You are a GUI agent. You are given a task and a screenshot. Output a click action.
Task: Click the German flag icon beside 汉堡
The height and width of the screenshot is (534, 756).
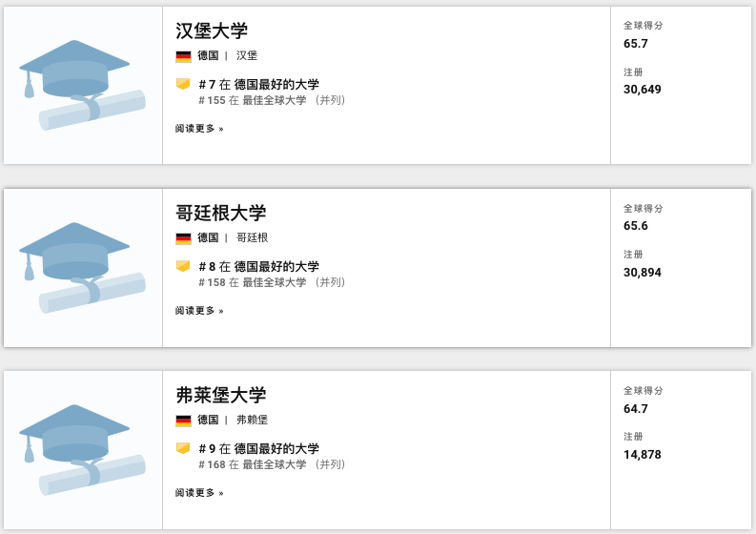tap(184, 56)
